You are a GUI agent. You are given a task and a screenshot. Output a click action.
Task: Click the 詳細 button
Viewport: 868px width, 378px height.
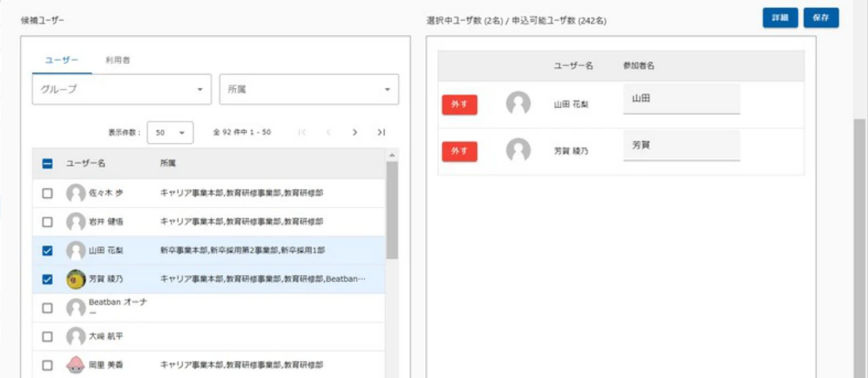[781, 18]
